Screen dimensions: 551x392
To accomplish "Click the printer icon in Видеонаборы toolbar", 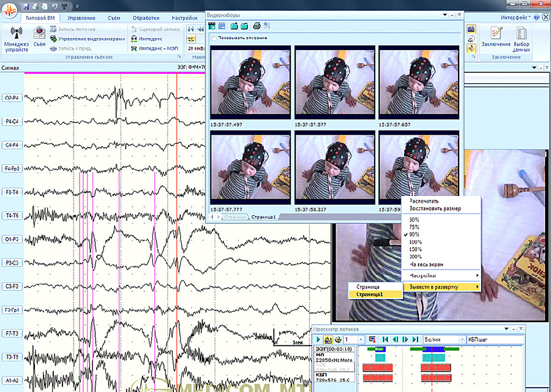I will pyautogui.click(x=257, y=26).
